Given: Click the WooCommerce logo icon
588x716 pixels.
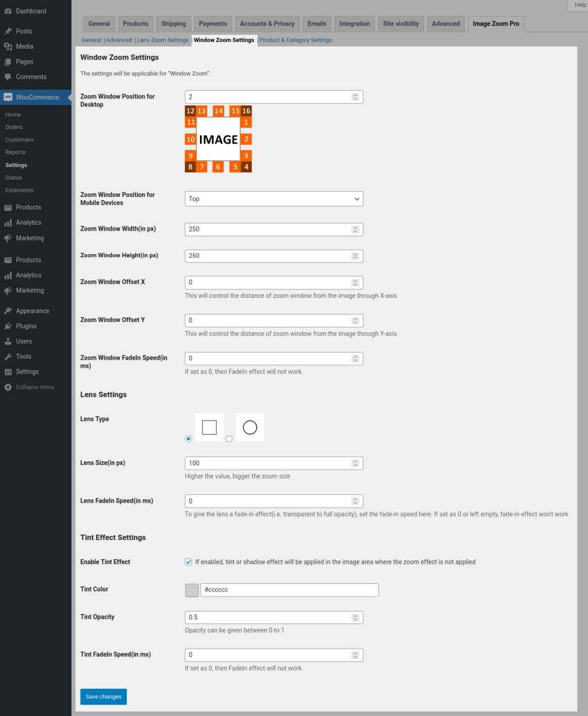Looking at the screenshot, I should (8, 97).
